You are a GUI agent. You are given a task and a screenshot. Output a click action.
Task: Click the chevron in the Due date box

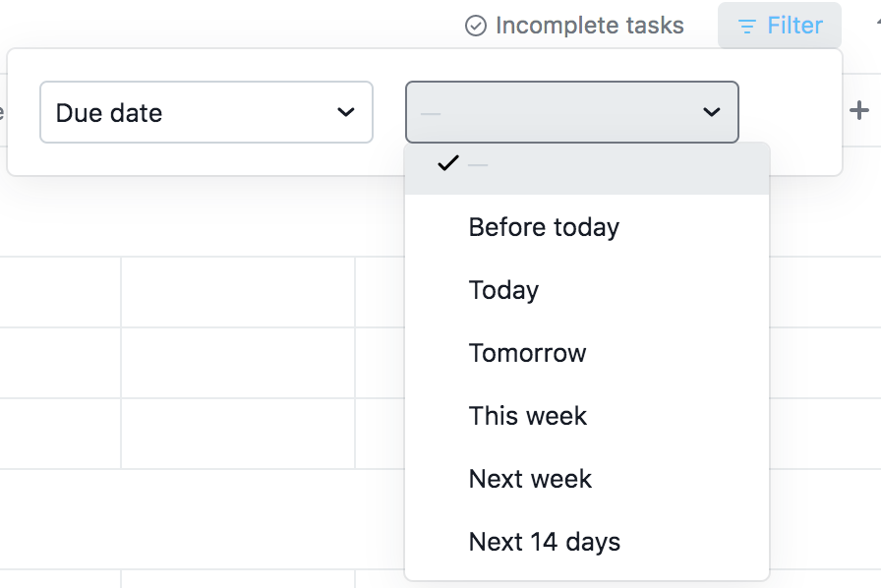coord(346,112)
